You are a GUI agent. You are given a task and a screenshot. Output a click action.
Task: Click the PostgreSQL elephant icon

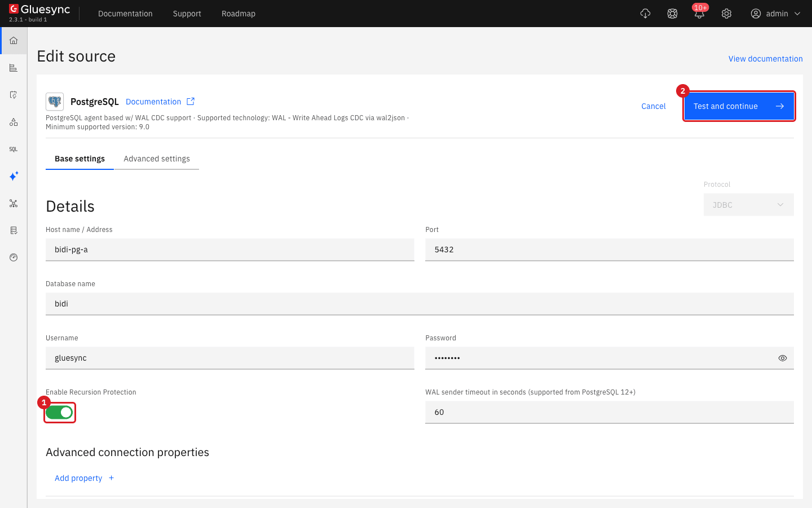click(55, 102)
